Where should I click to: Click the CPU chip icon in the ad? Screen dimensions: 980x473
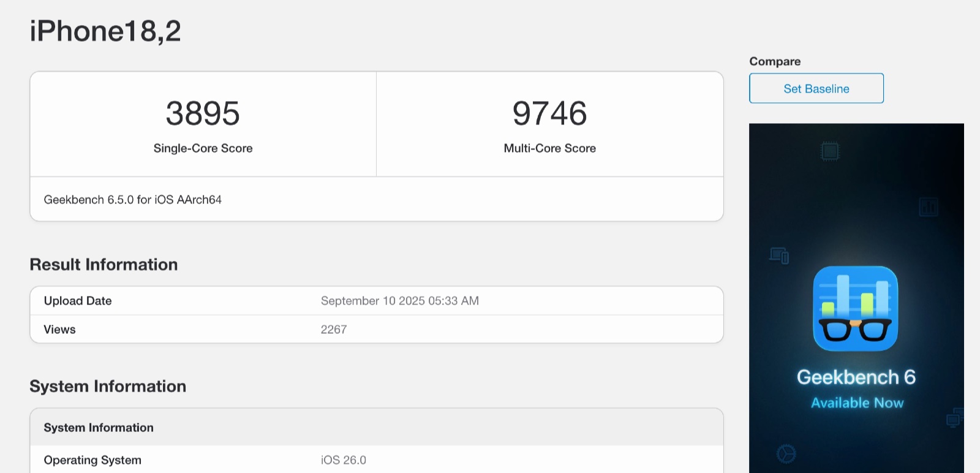click(x=830, y=151)
